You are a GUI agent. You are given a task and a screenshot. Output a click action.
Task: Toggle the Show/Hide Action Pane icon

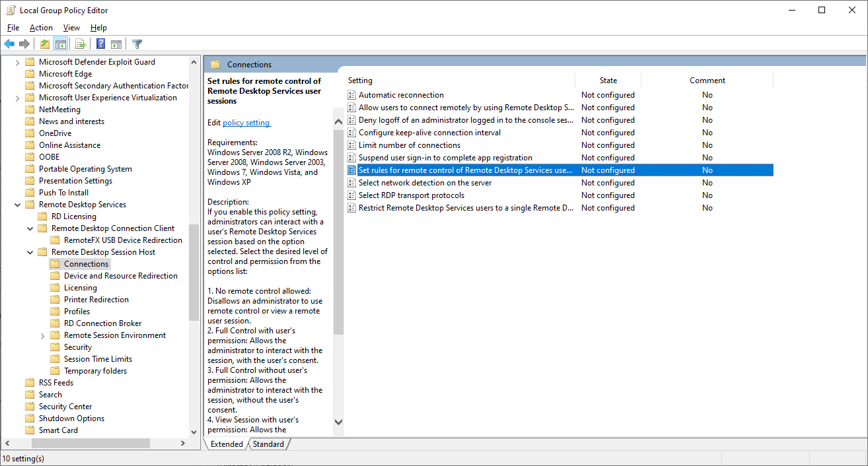pyautogui.click(x=116, y=44)
